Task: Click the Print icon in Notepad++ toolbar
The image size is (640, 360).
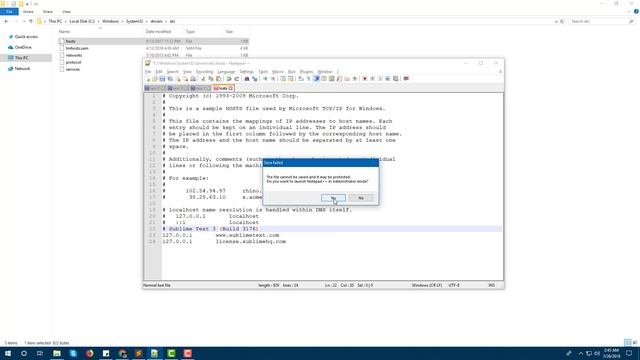Action: click(x=193, y=79)
